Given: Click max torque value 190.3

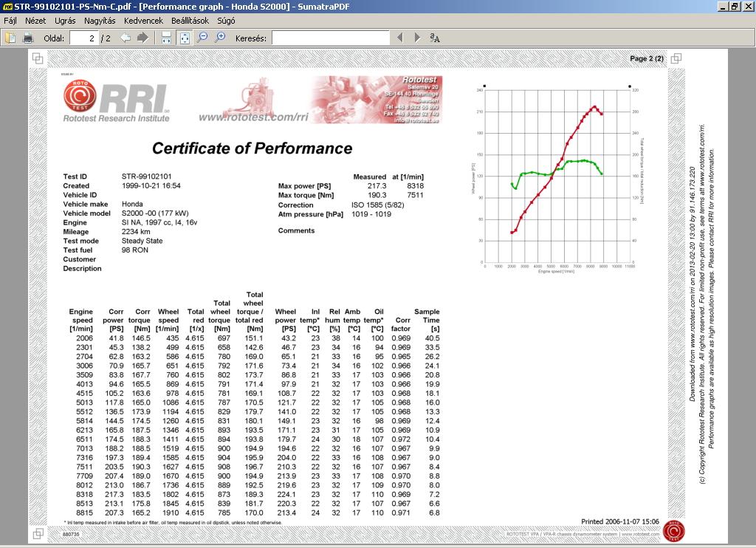Looking at the screenshot, I should (x=377, y=195).
